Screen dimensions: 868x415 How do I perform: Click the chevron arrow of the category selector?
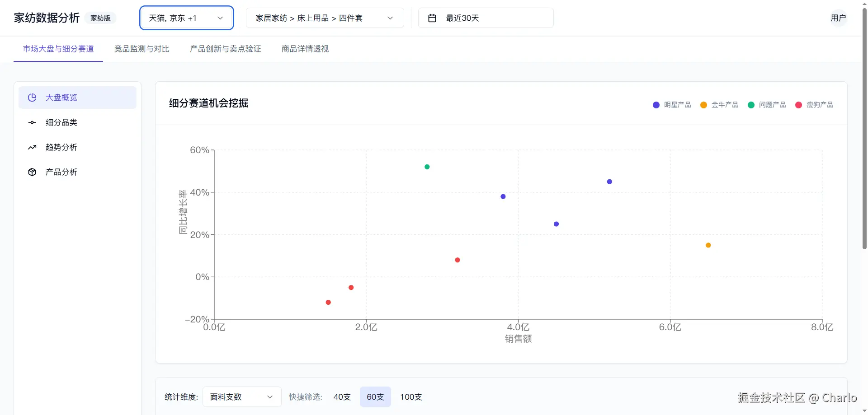390,18
